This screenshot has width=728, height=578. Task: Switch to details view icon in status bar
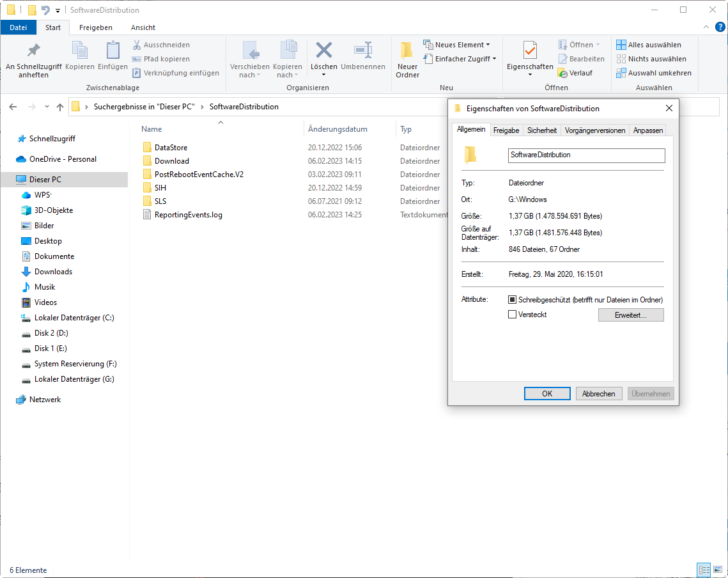tap(704, 570)
